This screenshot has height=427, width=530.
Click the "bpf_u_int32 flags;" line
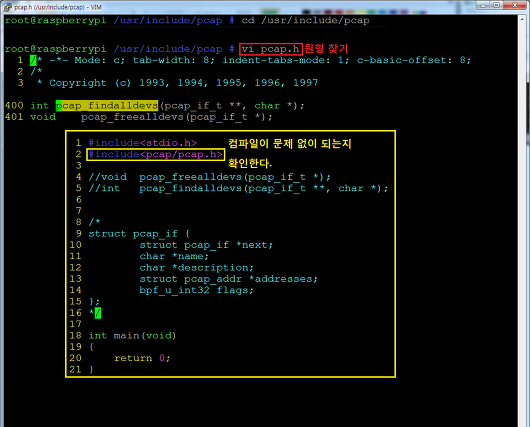[196, 290]
